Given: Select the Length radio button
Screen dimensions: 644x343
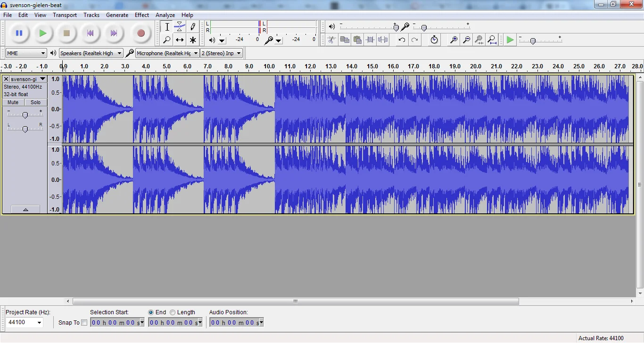Looking at the screenshot, I should coord(173,312).
